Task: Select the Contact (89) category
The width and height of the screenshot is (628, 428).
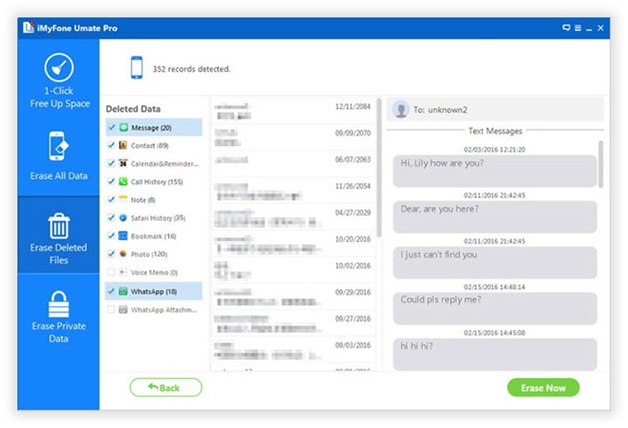Action: (x=150, y=146)
